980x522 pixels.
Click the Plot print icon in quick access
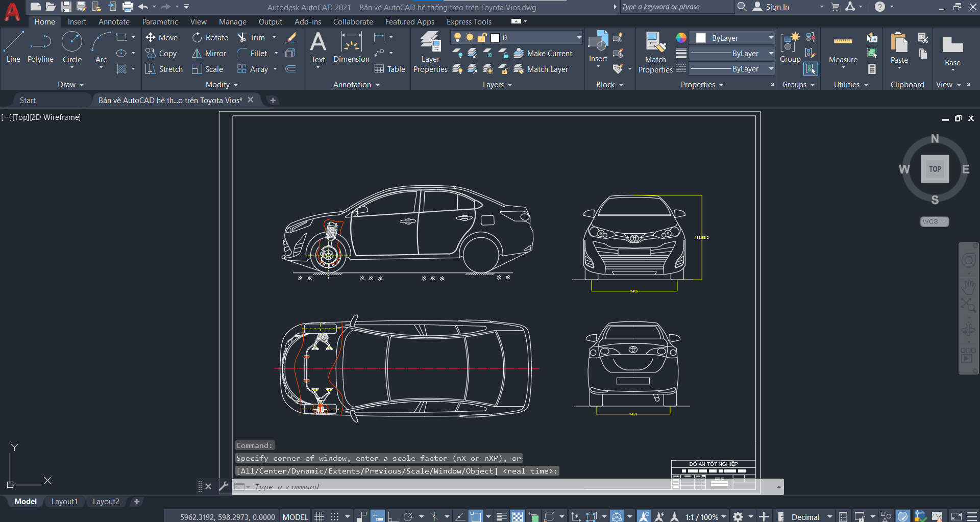tap(128, 7)
